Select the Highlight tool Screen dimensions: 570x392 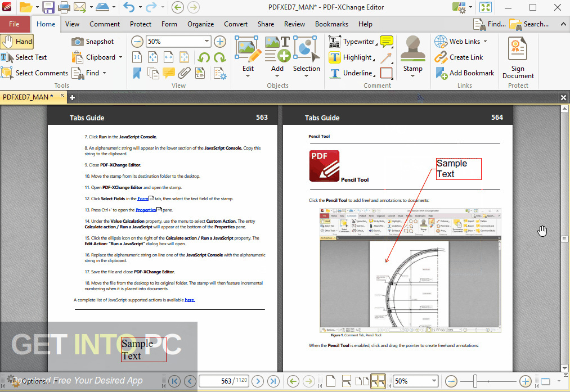click(352, 57)
